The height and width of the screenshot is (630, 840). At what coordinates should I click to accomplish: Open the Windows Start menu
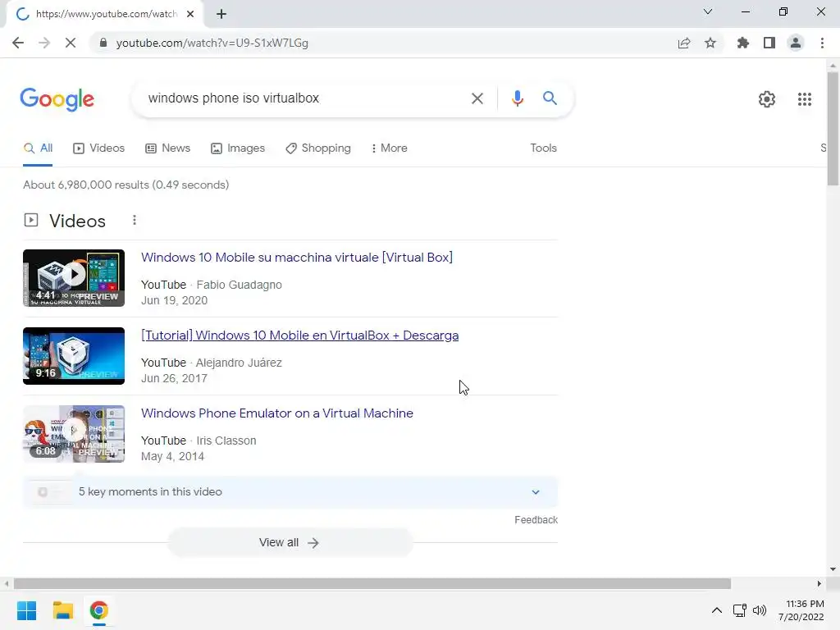[x=27, y=610]
